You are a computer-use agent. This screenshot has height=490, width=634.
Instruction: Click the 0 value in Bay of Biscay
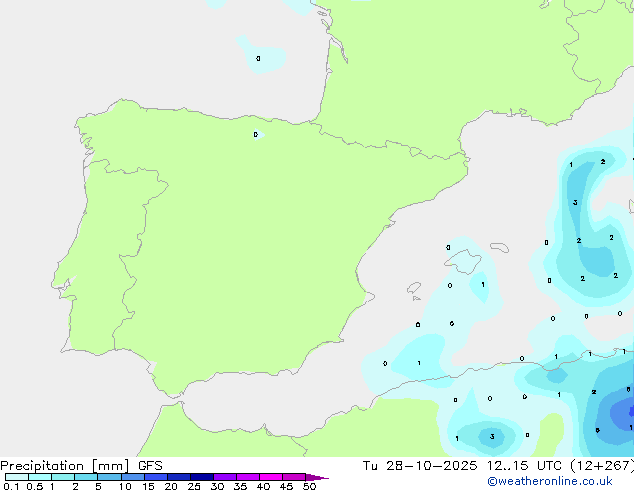(x=258, y=59)
